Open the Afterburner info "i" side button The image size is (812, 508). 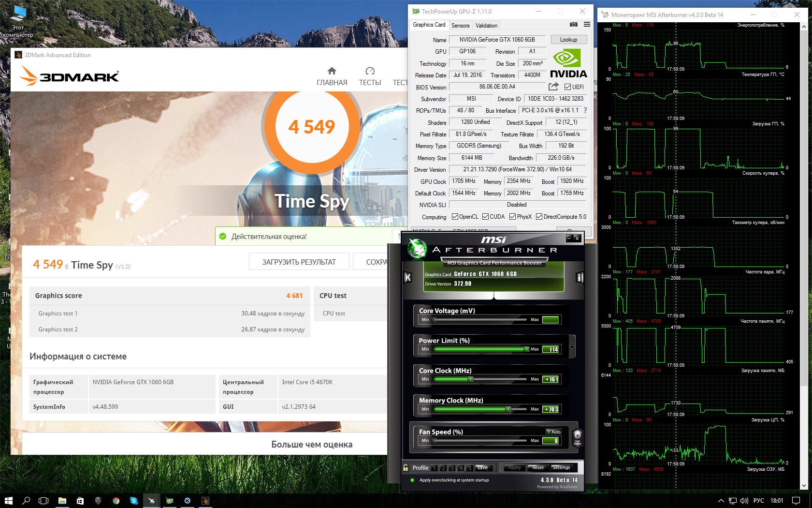click(580, 277)
